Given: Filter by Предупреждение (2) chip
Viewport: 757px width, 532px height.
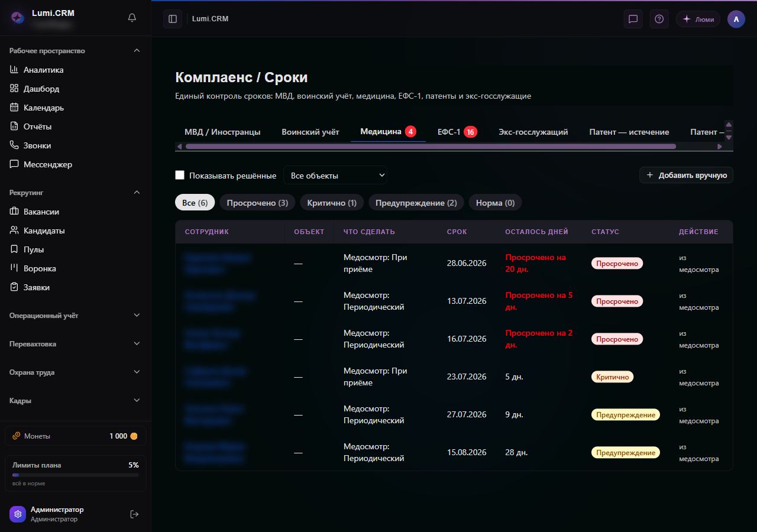Looking at the screenshot, I should (416, 203).
